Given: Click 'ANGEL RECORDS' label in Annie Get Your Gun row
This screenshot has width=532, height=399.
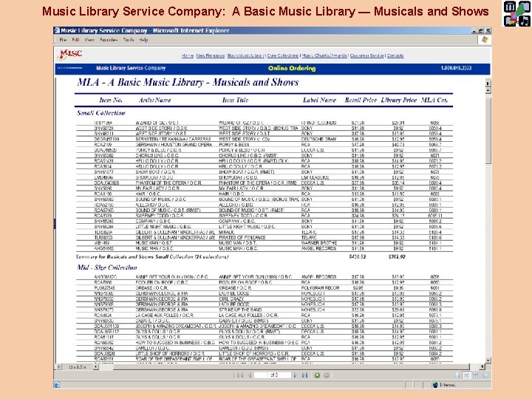Looking at the screenshot, I should tap(318, 277).
